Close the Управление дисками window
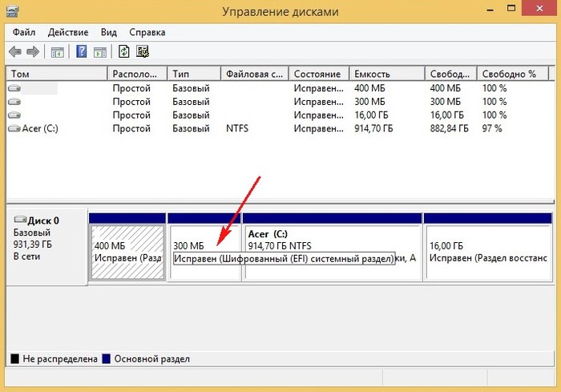Viewport: 561px width, 392px height. [539, 8]
